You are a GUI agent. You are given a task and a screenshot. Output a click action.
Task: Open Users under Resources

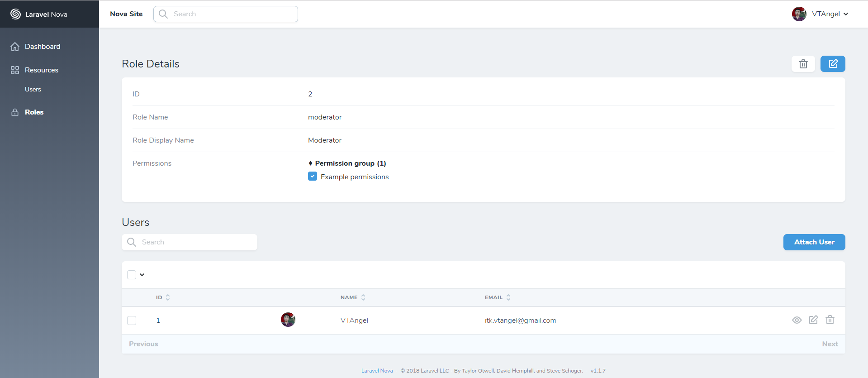33,90
